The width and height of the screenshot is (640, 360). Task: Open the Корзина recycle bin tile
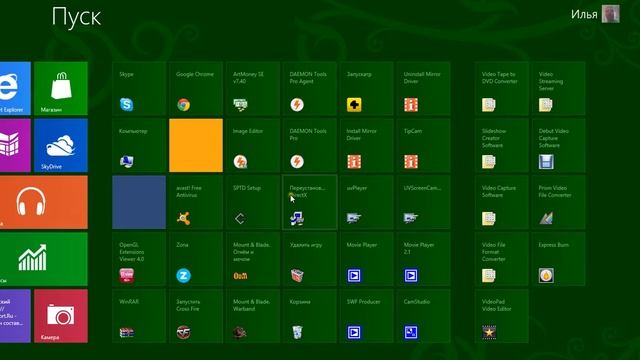click(310, 316)
